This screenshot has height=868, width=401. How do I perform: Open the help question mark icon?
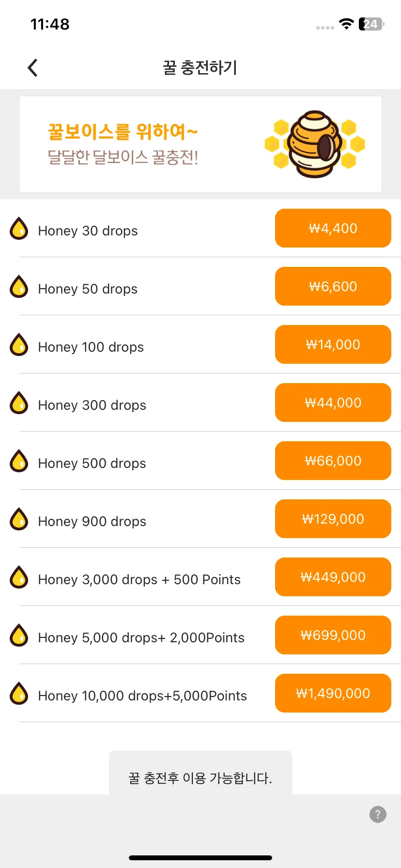coord(378,814)
